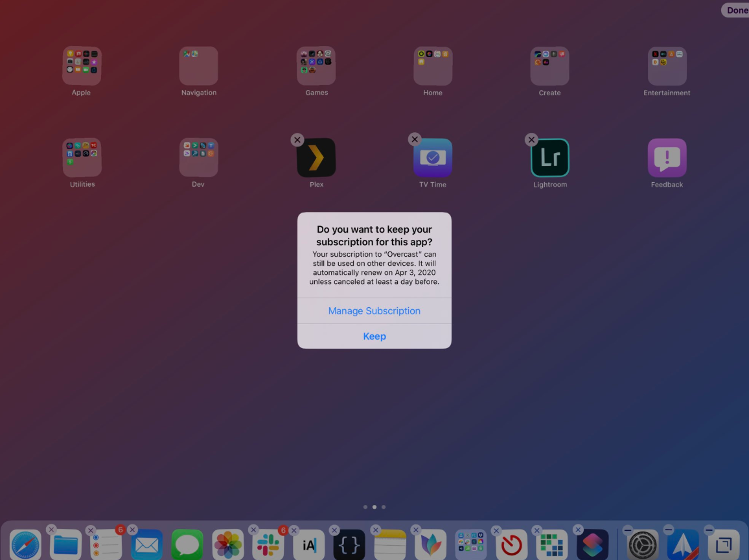Open the Dev folder

(x=199, y=157)
